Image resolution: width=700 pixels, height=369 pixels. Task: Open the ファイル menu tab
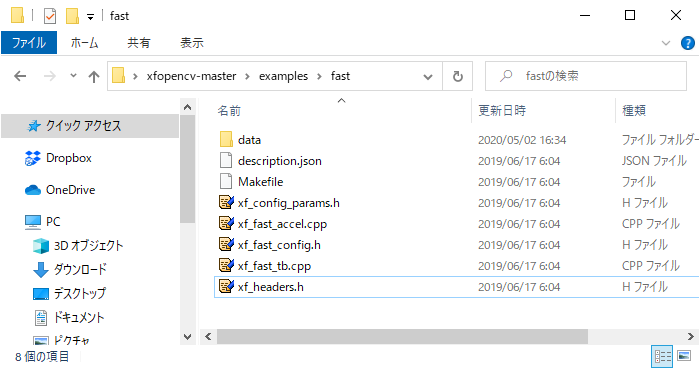[29, 43]
